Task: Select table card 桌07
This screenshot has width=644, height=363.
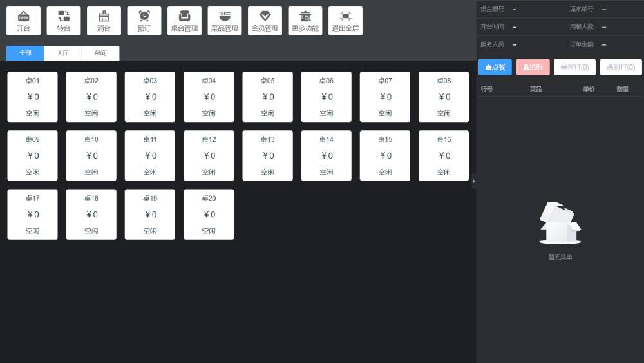Action: click(x=385, y=97)
